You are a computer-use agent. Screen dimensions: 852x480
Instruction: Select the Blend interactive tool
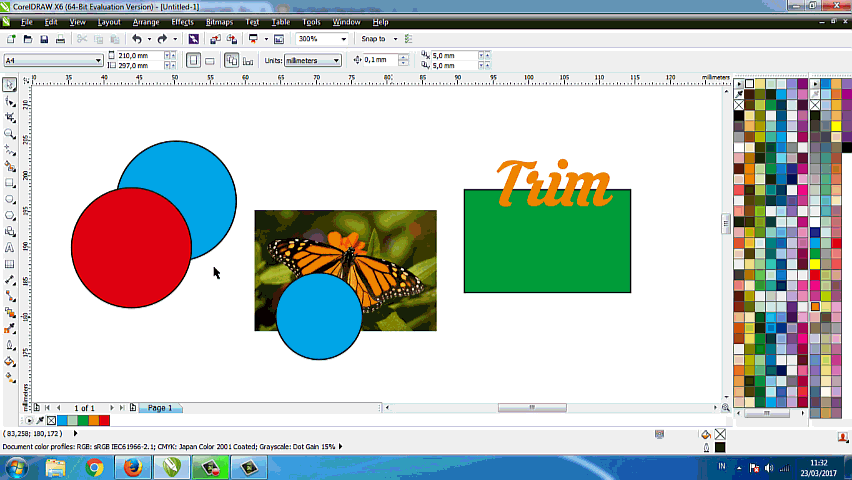10,313
